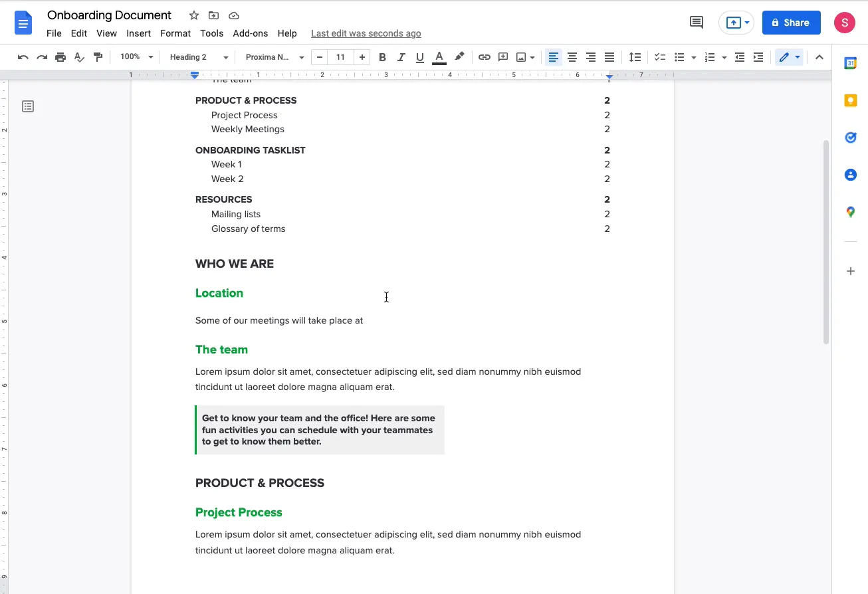Image resolution: width=868 pixels, height=594 pixels.
Task: Open 'Last edit was seconds ago' link
Action: coord(366,33)
